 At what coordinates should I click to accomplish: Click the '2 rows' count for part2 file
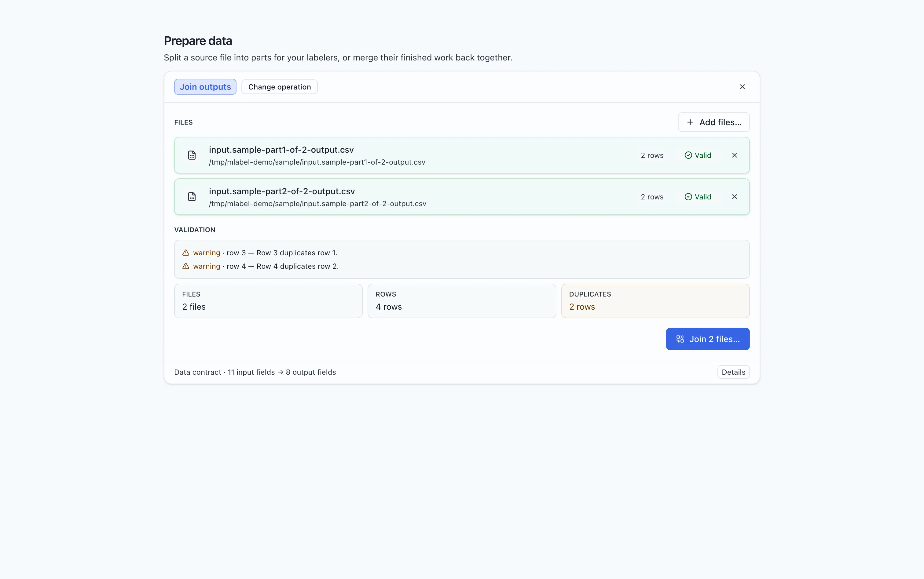(652, 197)
